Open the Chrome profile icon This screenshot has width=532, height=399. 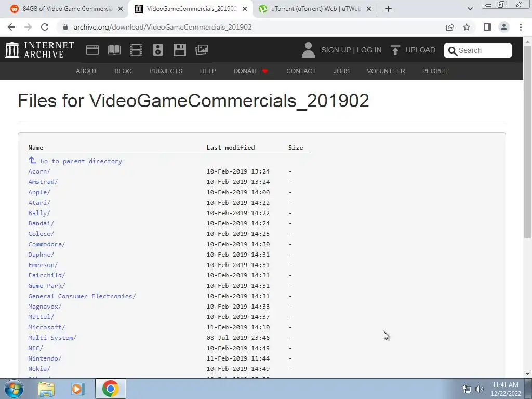[x=504, y=27]
